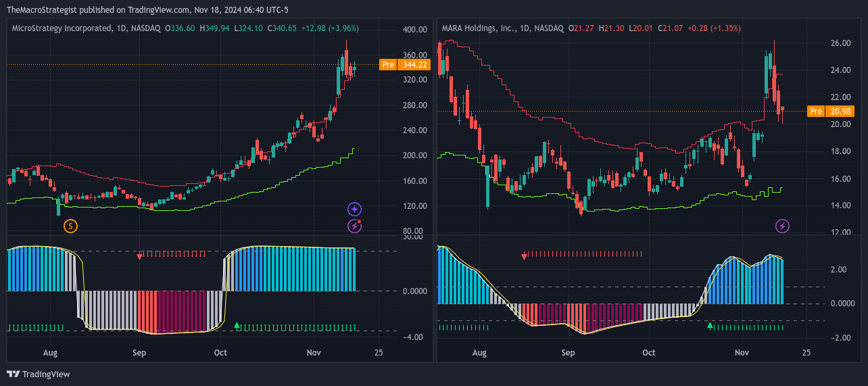Viewport: 868px width, 386px height.
Task: Click the 'TheMacroStrategist published on TradingView.com' header text
Action: point(98,9)
